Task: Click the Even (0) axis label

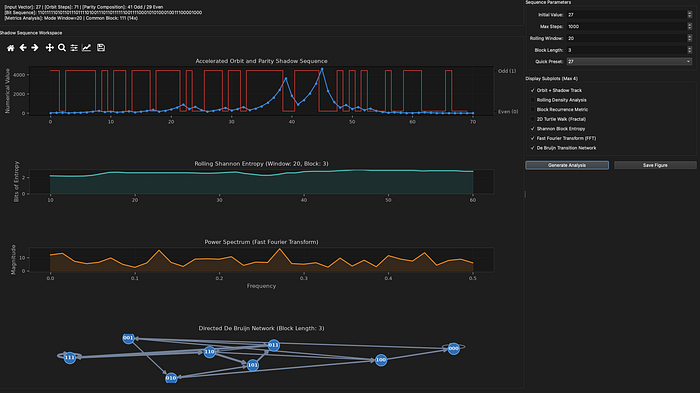Action: coord(508,112)
